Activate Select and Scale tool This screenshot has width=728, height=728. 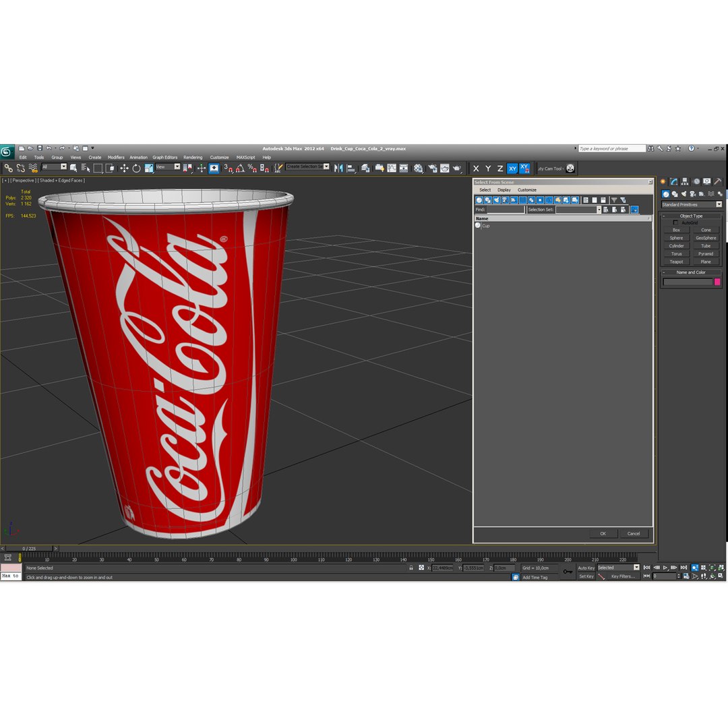pos(148,168)
